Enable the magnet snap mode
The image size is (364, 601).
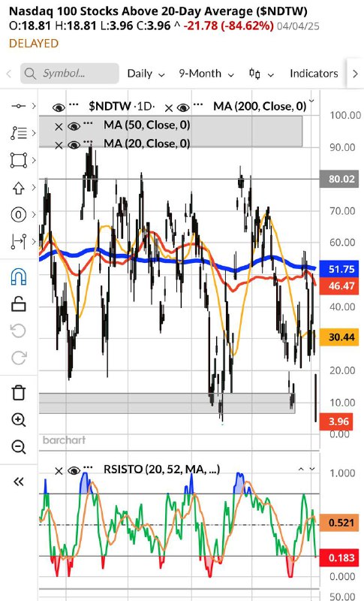[x=19, y=276]
